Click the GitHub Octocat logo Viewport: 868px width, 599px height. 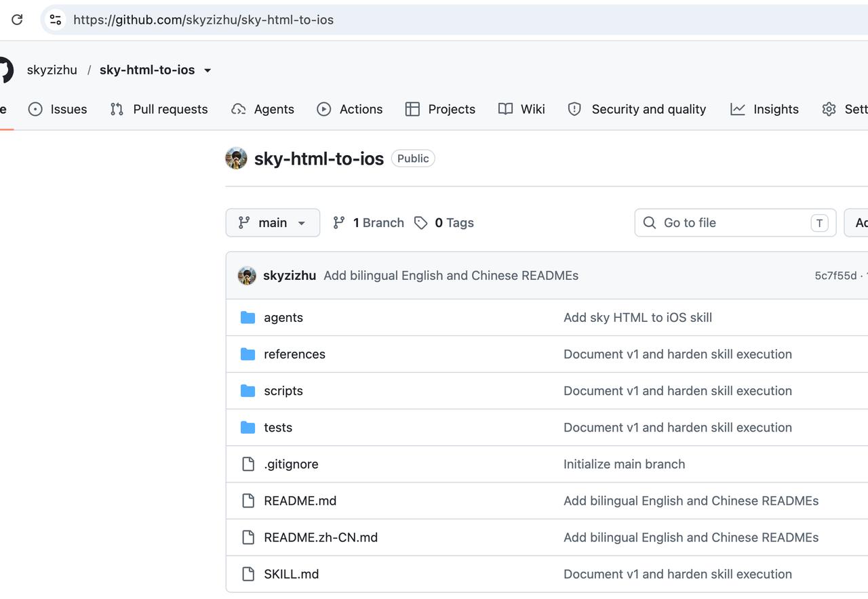[4, 70]
